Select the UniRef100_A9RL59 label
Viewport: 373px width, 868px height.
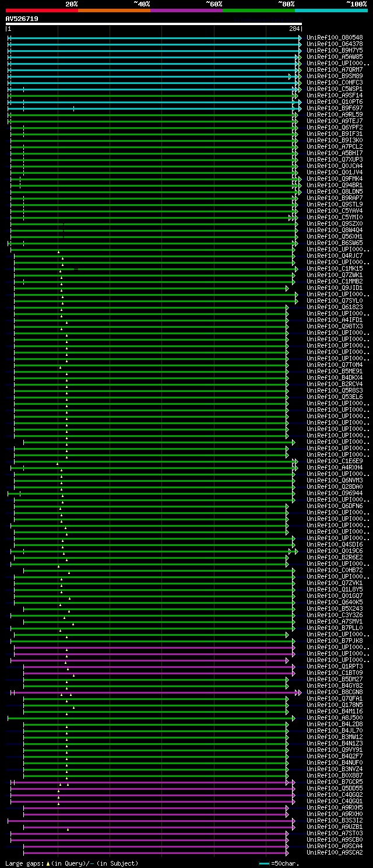point(335,115)
